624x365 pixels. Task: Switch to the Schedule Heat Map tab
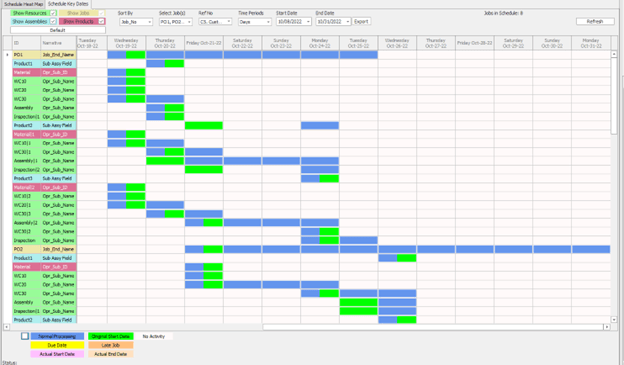coord(23,4)
